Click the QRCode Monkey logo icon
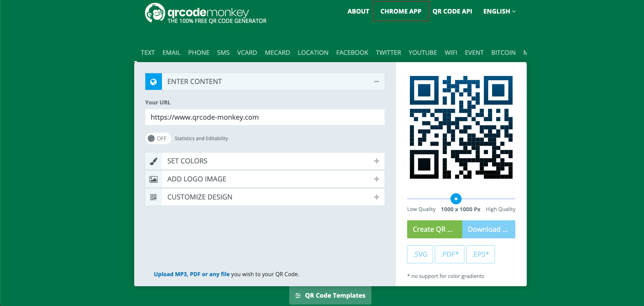This screenshot has height=306, width=644. click(155, 13)
